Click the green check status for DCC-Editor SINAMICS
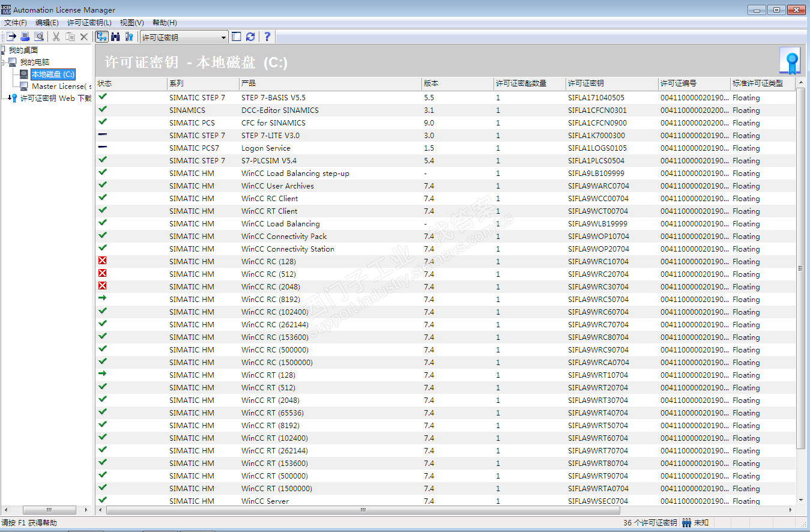810x532 pixels. point(103,109)
